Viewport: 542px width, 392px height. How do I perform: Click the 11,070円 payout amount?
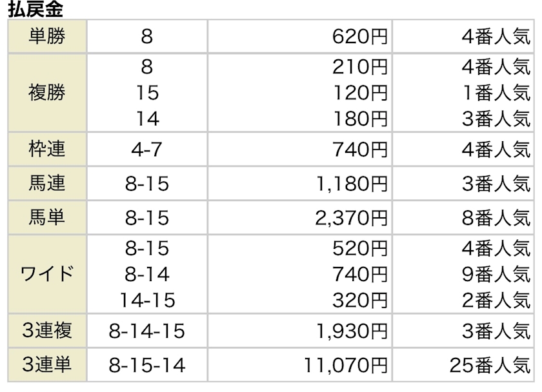[346, 366]
